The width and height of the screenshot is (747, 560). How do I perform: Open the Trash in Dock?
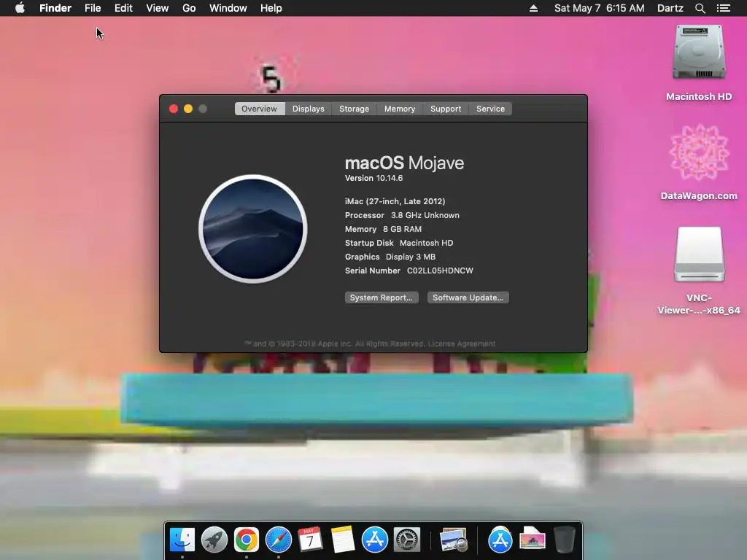565,540
